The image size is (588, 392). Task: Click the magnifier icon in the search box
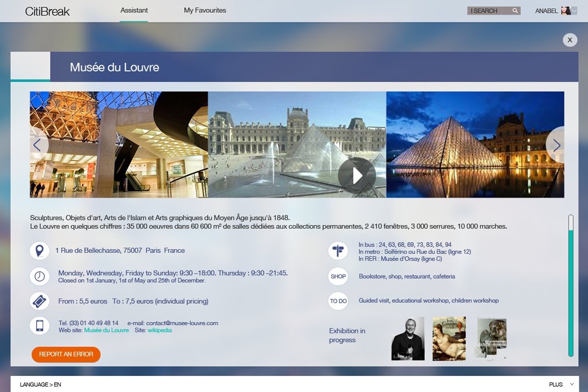click(x=515, y=11)
